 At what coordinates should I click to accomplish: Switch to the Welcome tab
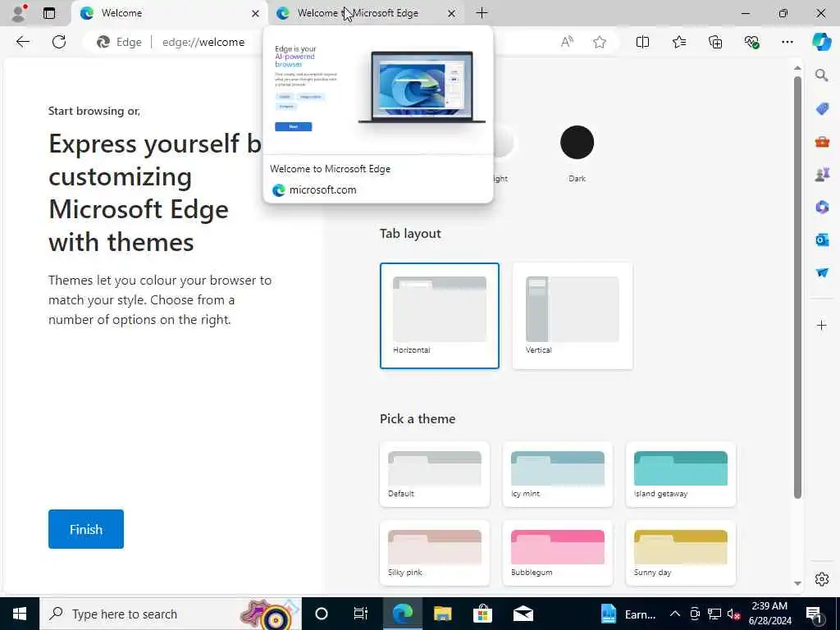coord(169,13)
